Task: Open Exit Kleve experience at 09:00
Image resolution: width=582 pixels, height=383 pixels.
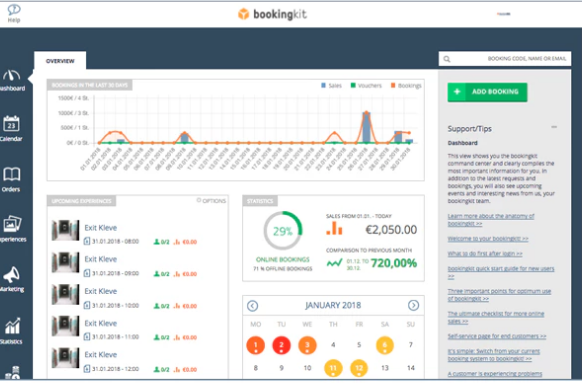Action: [x=101, y=259]
